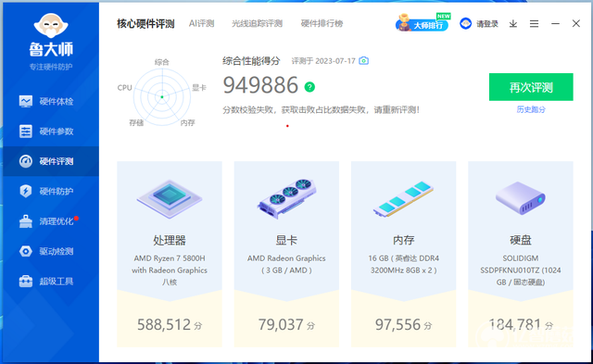Screen dimensions: 593x364
Task: Click 请登录 login link
Action: (479, 24)
